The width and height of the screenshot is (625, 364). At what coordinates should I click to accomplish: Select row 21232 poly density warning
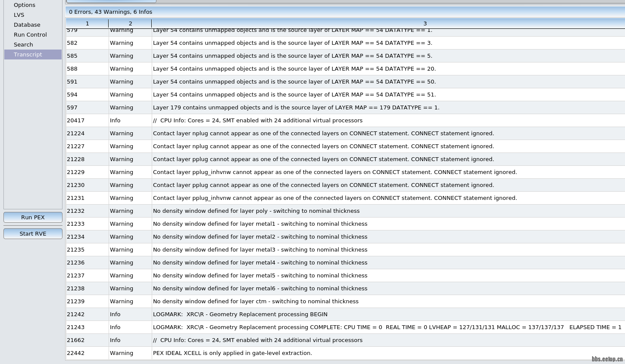pos(256,211)
